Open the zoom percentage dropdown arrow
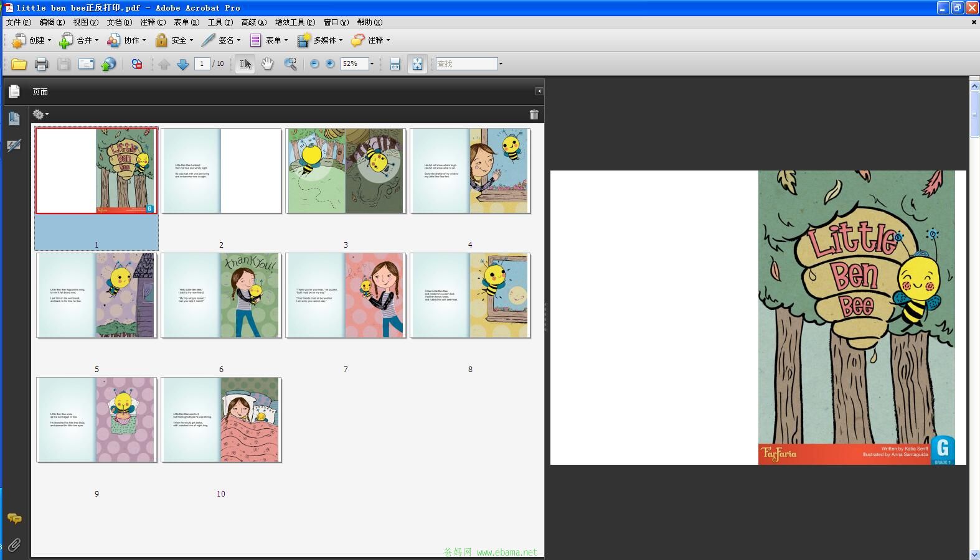This screenshot has width=980, height=560. (x=372, y=64)
